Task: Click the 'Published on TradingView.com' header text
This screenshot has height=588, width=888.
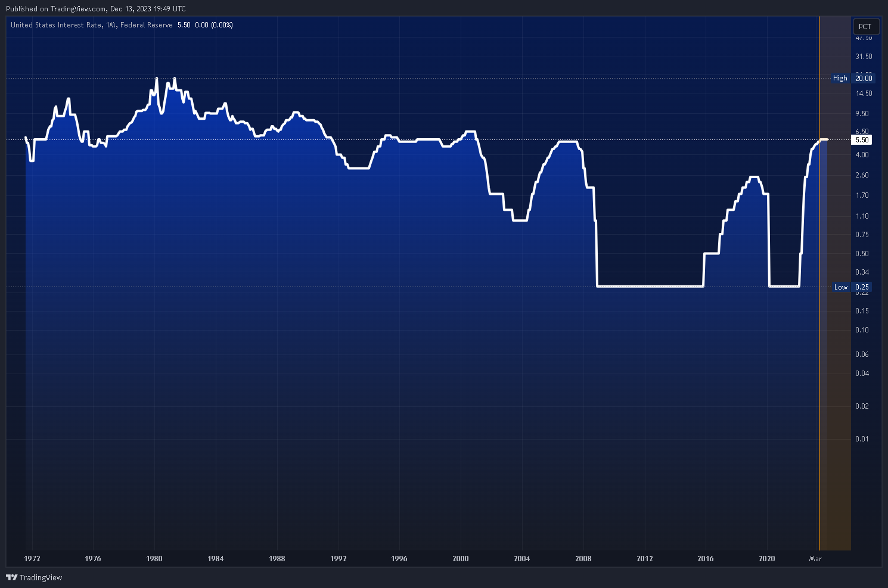Action: (56, 9)
